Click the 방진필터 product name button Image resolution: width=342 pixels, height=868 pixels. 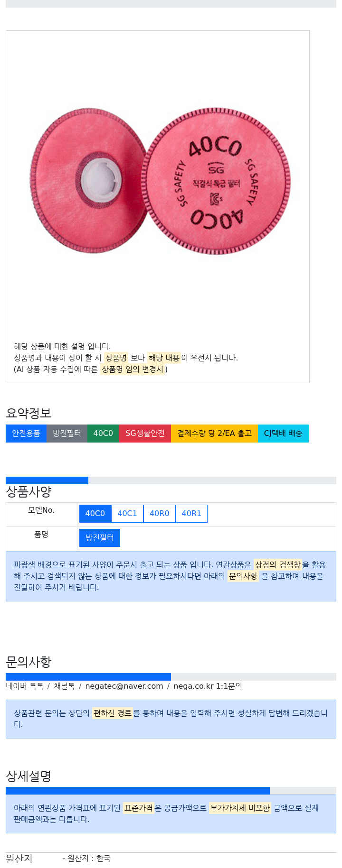click(x=100, y=538)
